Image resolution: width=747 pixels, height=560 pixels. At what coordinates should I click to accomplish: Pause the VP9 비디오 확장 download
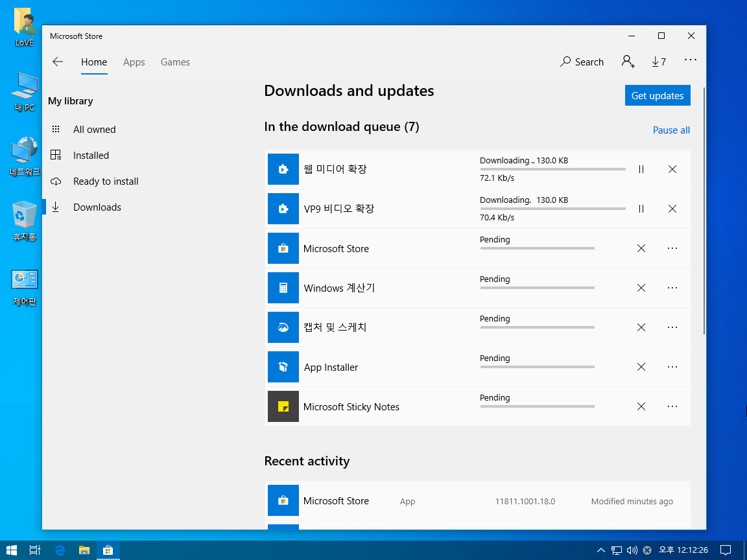[641, 209]
